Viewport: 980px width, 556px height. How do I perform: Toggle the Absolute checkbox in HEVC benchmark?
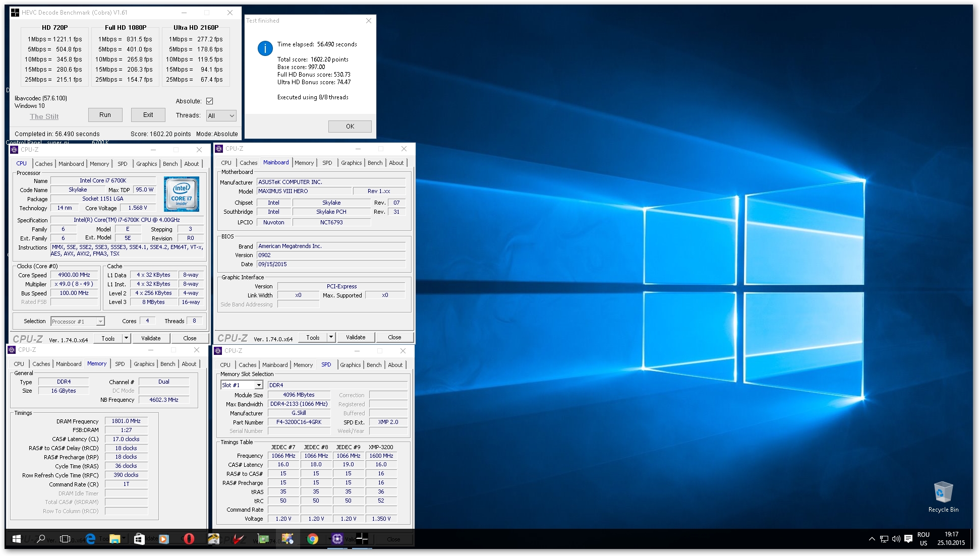[x=209, y=101]
